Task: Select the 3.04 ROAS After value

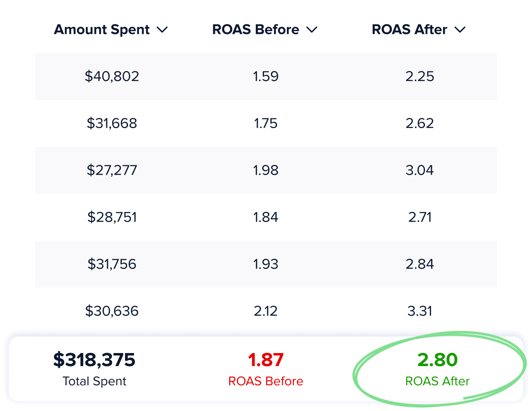Action: (x=420, y=170)
